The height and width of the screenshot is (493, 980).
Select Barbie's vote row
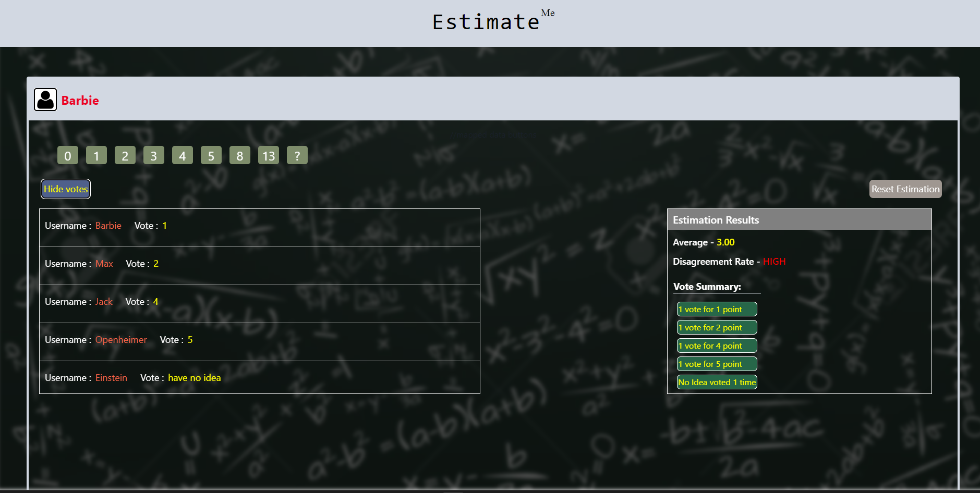(260, 228)
